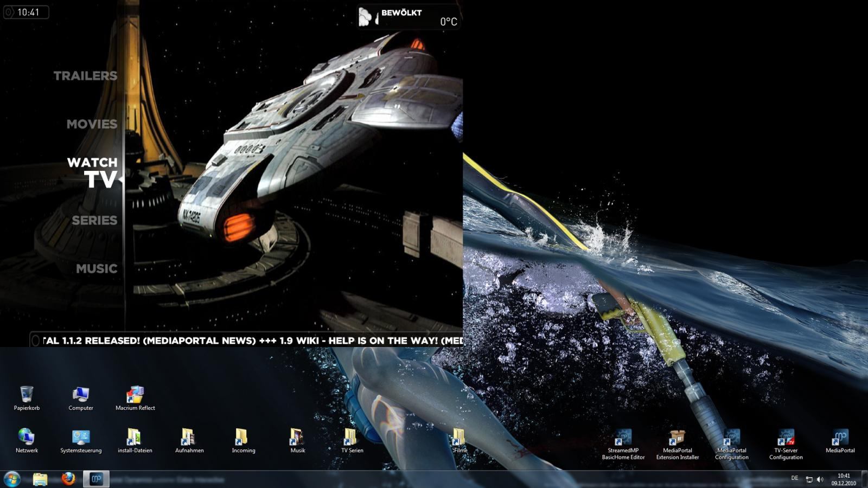This screenshot has width=868, height=488.
Task: Launch Firefox from the taskbar
Action: (68, 479)
